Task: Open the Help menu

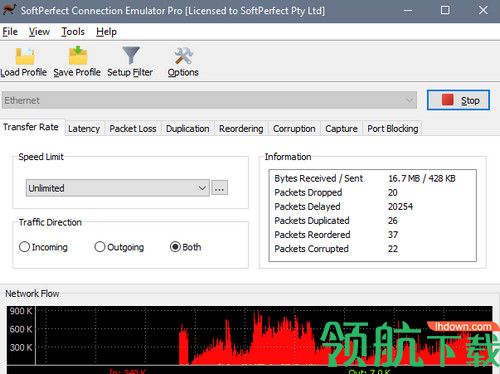Action: 106,32
